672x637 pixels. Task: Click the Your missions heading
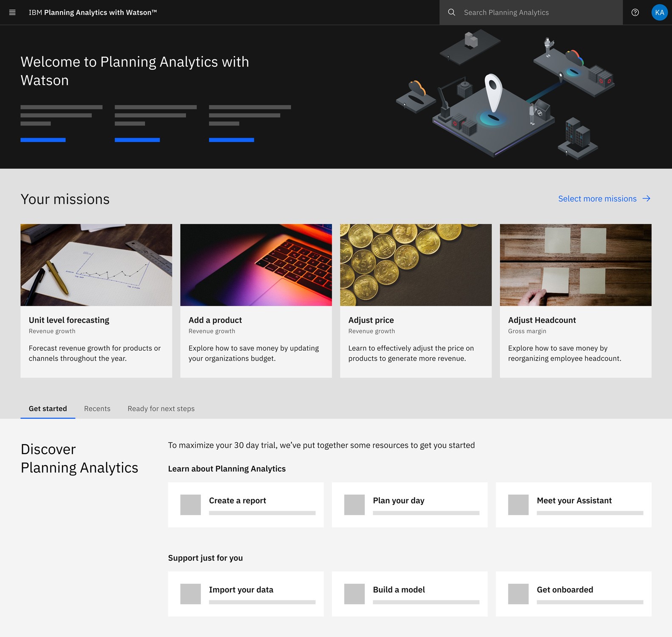tap(65, 199)
